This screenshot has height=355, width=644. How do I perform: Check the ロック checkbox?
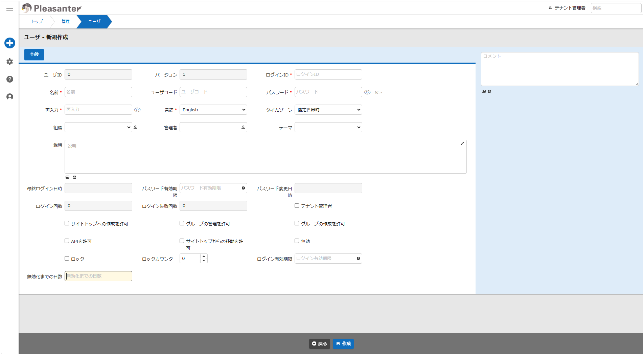click(x=67, y=258)
